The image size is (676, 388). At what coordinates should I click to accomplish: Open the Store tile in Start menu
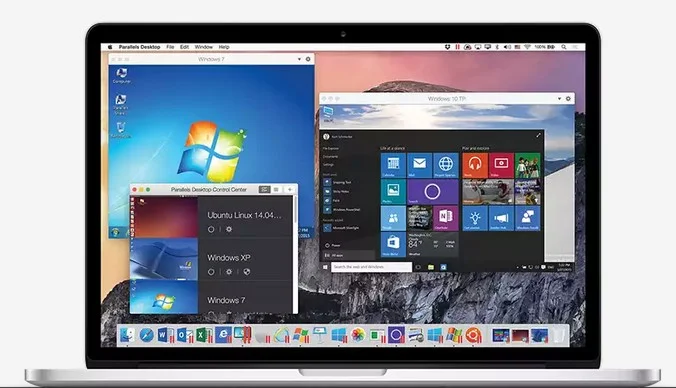tap(393, 244)
